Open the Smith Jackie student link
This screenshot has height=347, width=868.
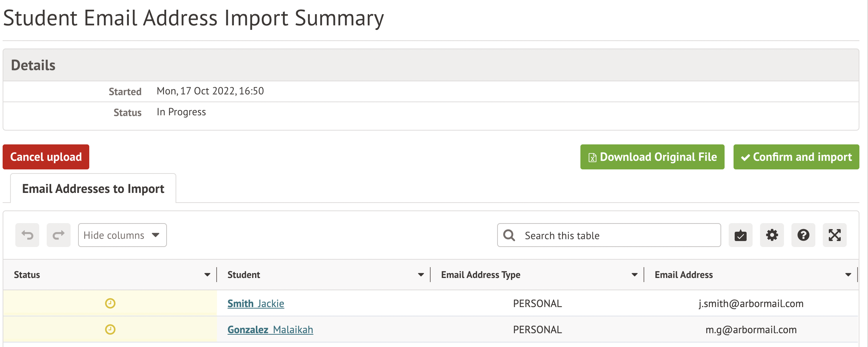point(256,304)
